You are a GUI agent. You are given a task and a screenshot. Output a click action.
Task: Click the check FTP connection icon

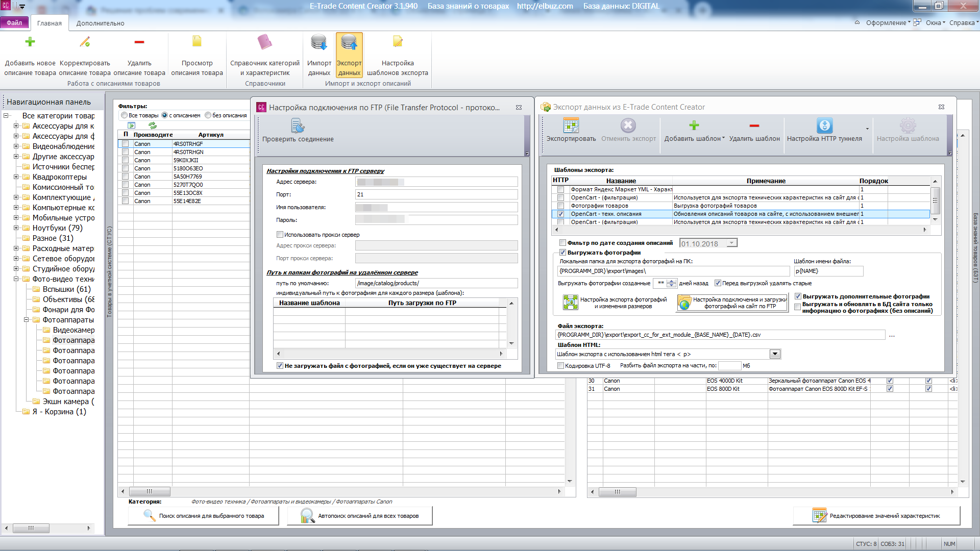coord(298,126)
